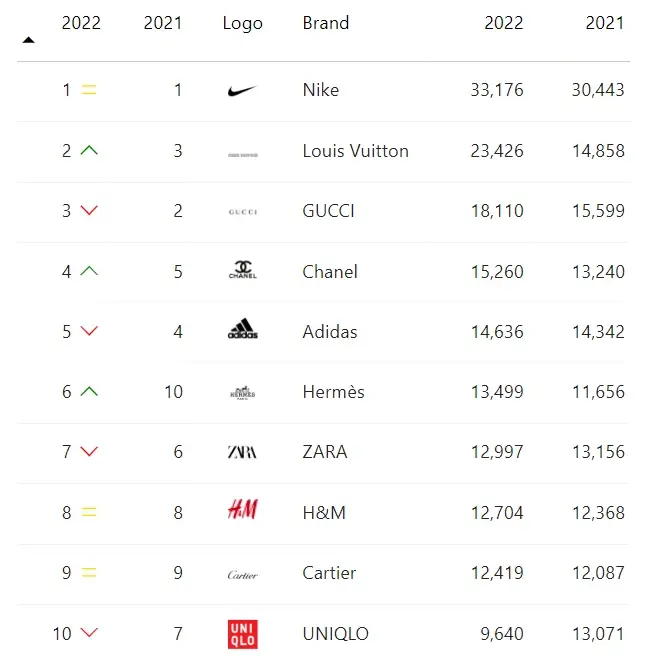
Task: Click the Cartier script logo
Action: pos(242,575)
